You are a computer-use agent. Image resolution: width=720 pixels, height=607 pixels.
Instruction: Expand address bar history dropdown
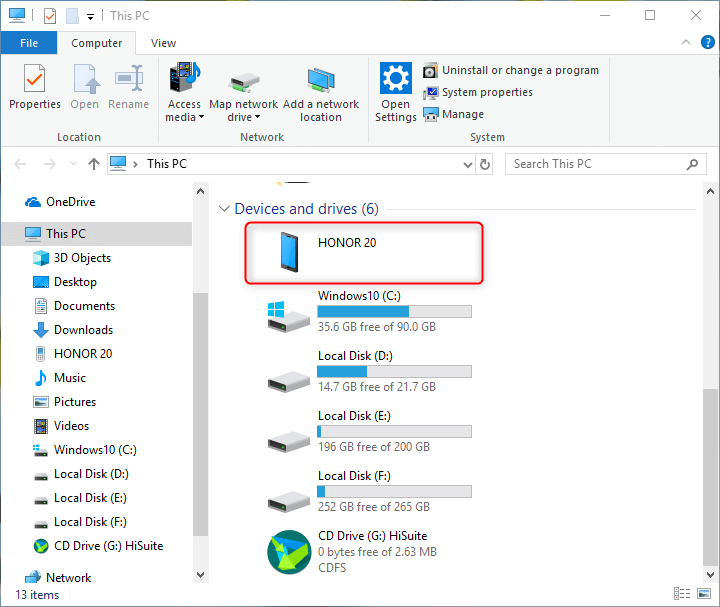467,164
